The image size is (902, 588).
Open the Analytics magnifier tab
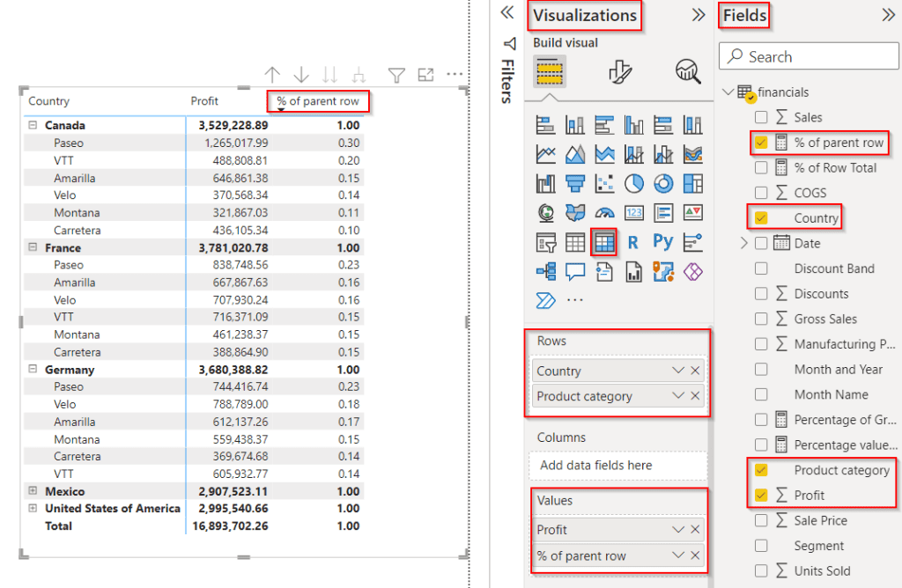[687, 72]
